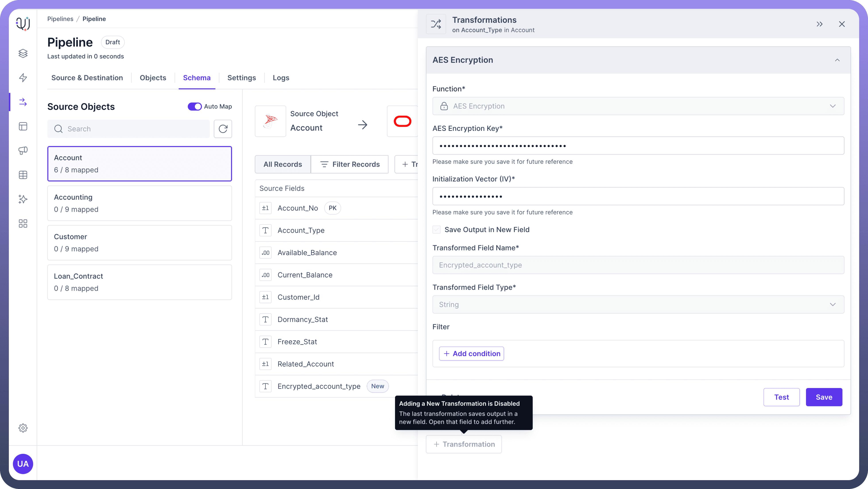Open the Objects tab
Screen dimensions: 868x489
point(153,78)
